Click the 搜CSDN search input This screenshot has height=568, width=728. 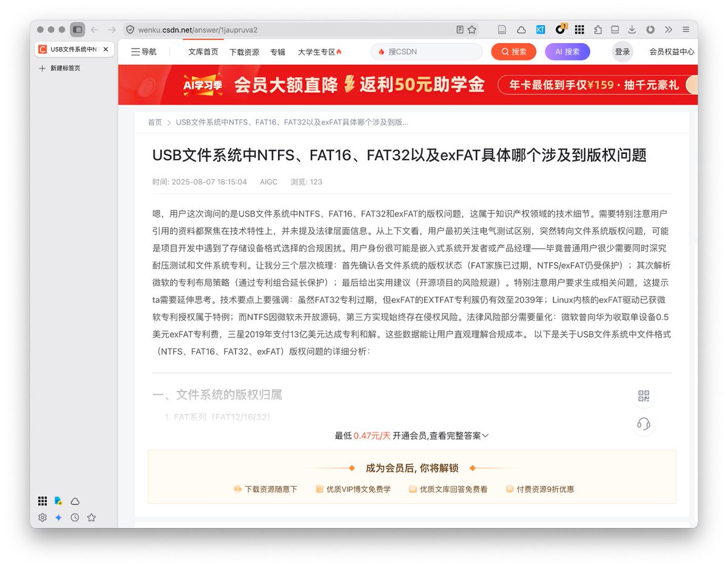click(x=426, y=52)
